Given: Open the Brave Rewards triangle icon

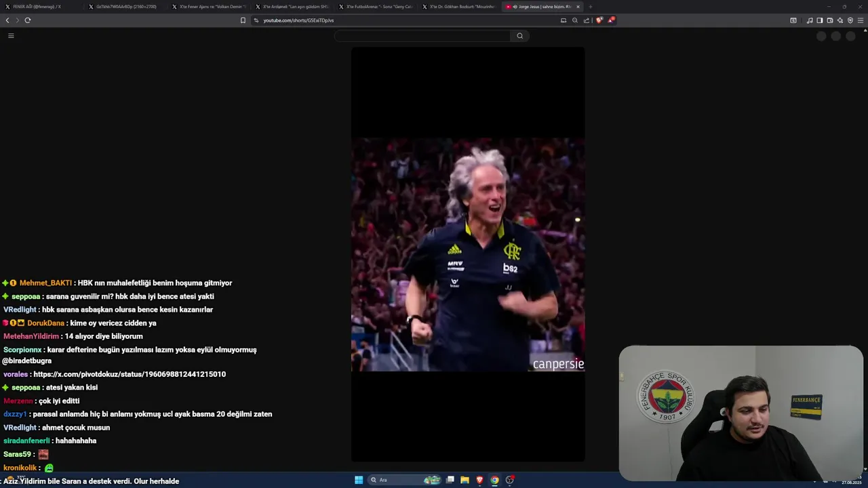Looking at the screenshot, I should click(610, 20).
